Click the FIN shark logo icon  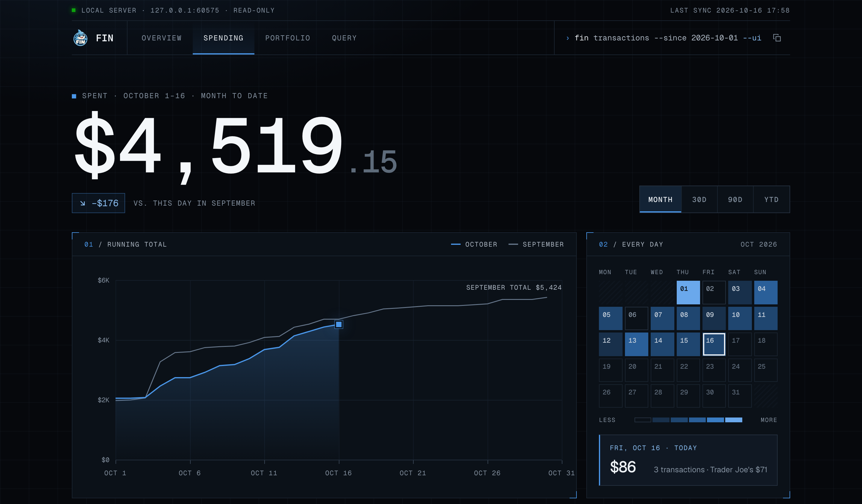click(81, 38)
